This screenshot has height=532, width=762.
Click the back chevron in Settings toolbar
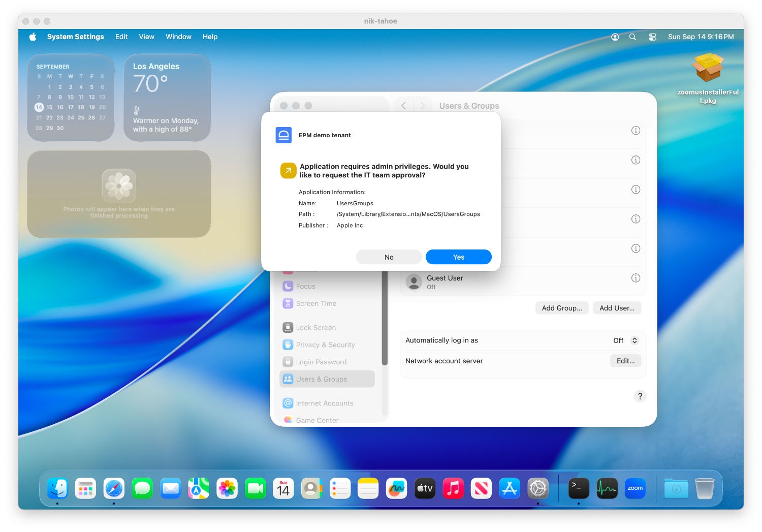pos(404,106)
